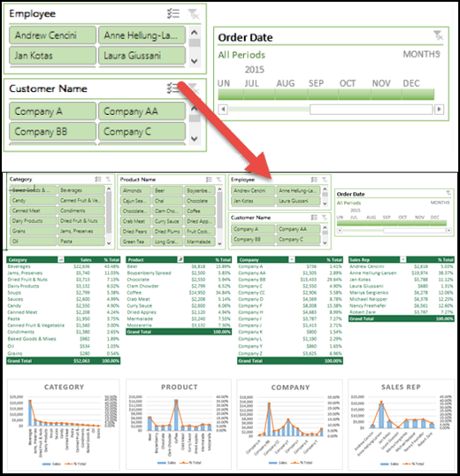The image size is (460, 476).
Task: Clear filter on small dashboard Customer Name slicer
Action: (325, 218)
